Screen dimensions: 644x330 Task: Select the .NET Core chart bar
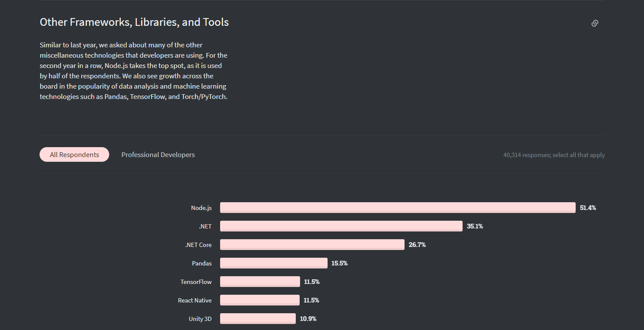[312, 244]
